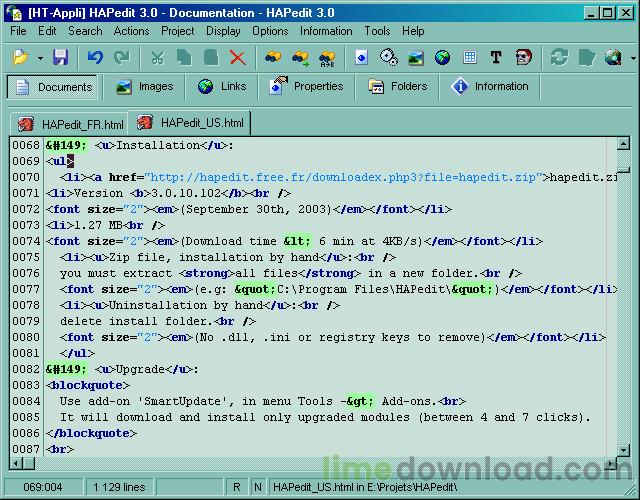Click the refresh arrows toolbar icon
This screenshot has height=500, width=640.
(x=559, y=57)
